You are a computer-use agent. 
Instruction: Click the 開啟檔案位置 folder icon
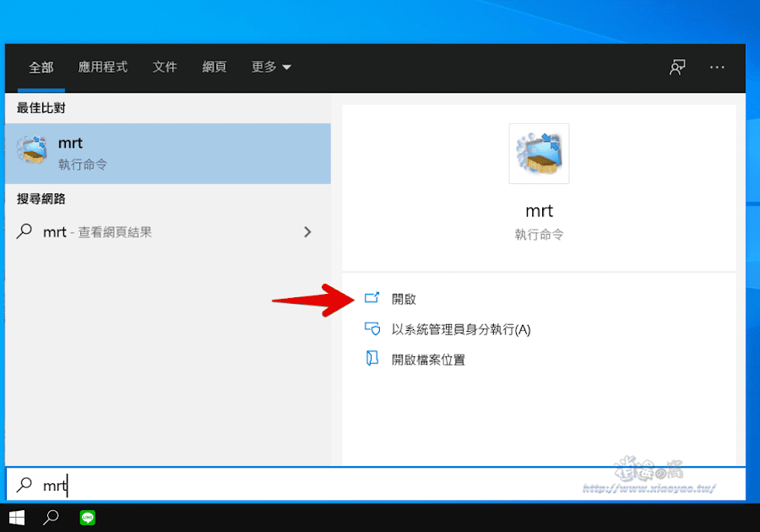(x=372, y=359)
